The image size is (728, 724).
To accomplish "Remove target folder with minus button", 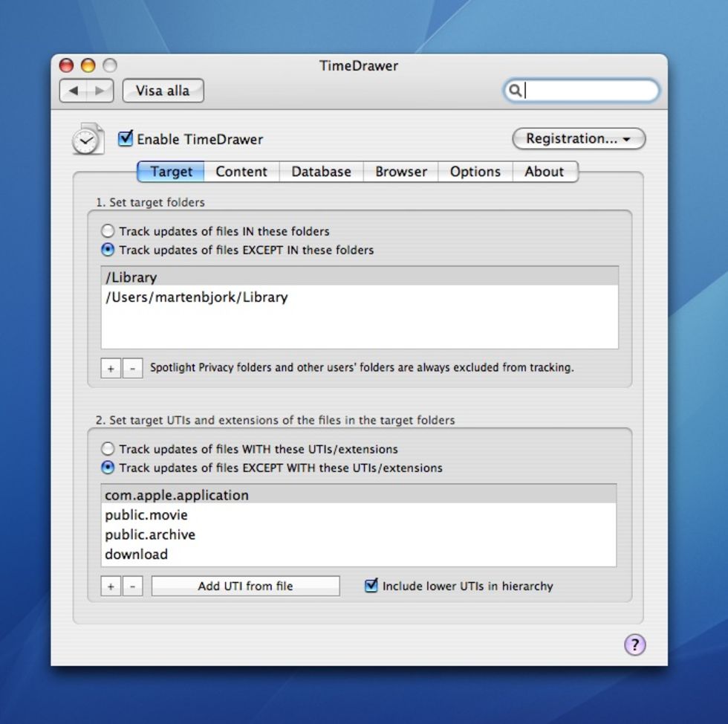I will tap(132, 368).
